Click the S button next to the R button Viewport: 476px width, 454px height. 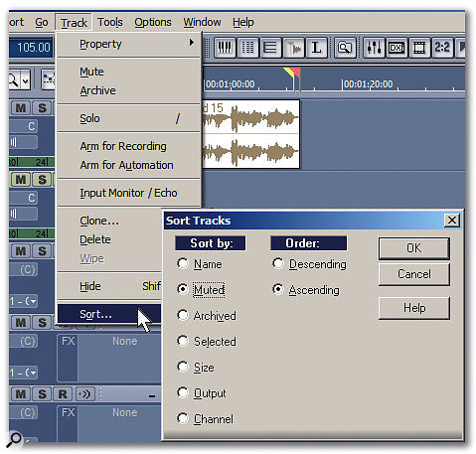point(42,394)
